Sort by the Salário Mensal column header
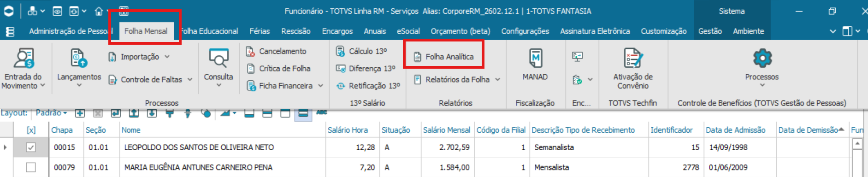This screenshot has height=177, width=868. (x=446, y=130)
